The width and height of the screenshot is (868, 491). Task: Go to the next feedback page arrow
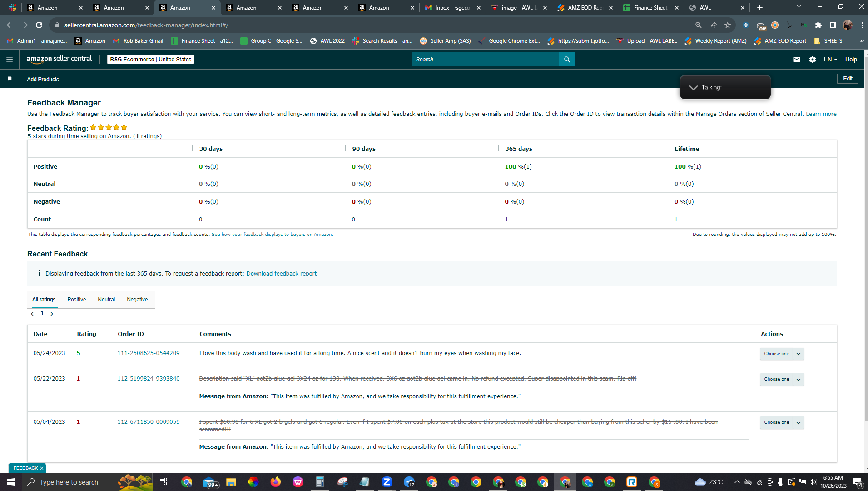(x=52, y=314)
